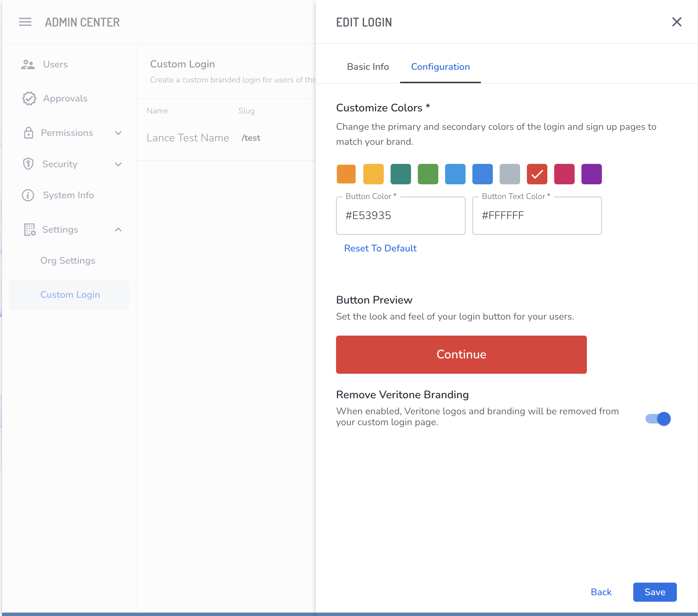Deselect the checked red color swatch
Image resolution: width=698 pixels, height=616 pixels.
(x=537, y=174)
